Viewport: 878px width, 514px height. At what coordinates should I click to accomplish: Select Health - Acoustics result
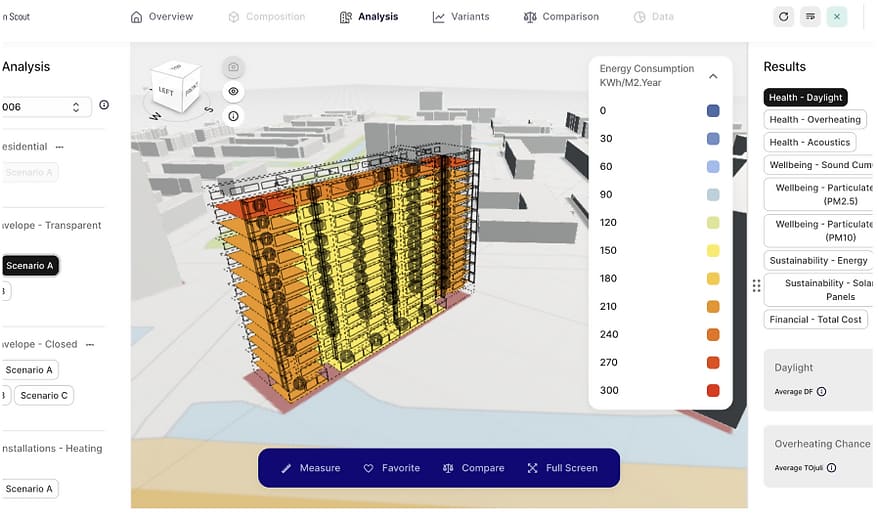810,142
